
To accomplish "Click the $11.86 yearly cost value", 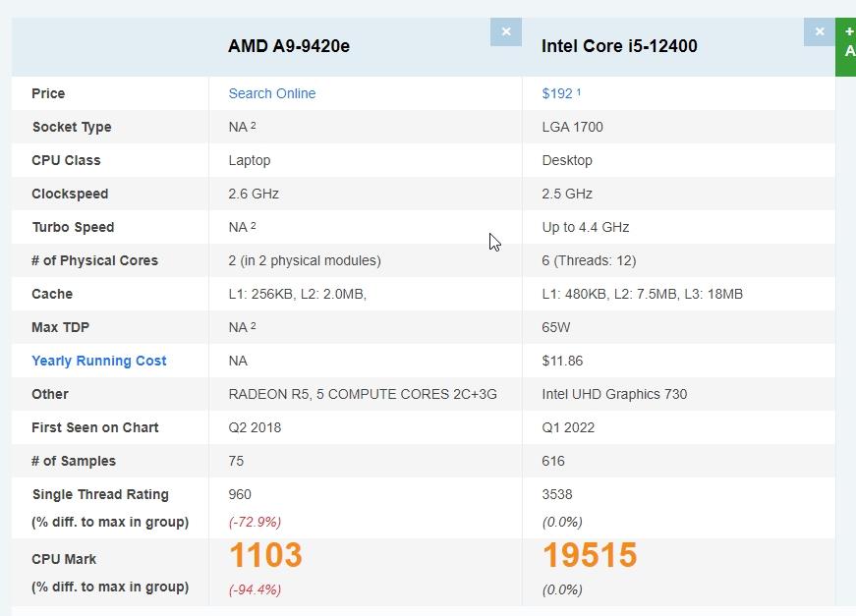I will click(562, 361).
